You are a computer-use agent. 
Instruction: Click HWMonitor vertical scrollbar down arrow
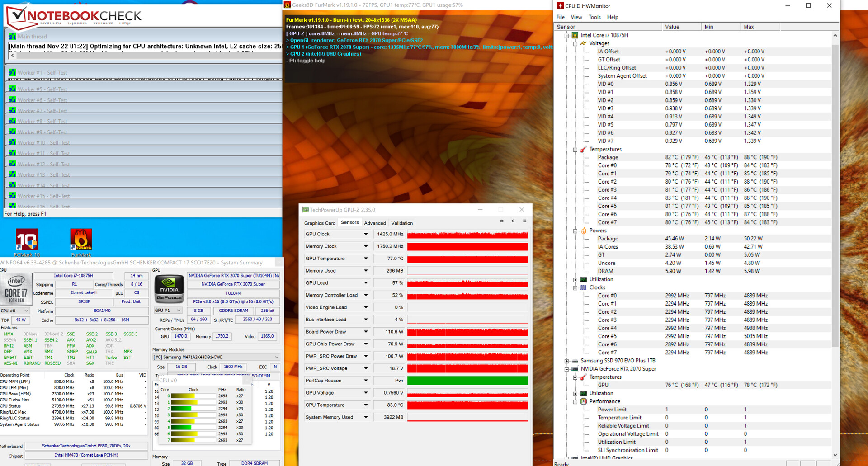835,455
